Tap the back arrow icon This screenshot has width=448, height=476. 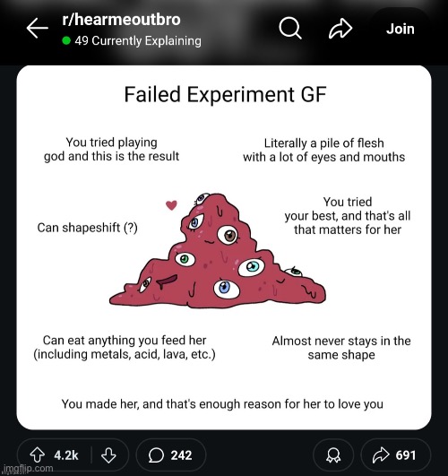pos(37,28)
